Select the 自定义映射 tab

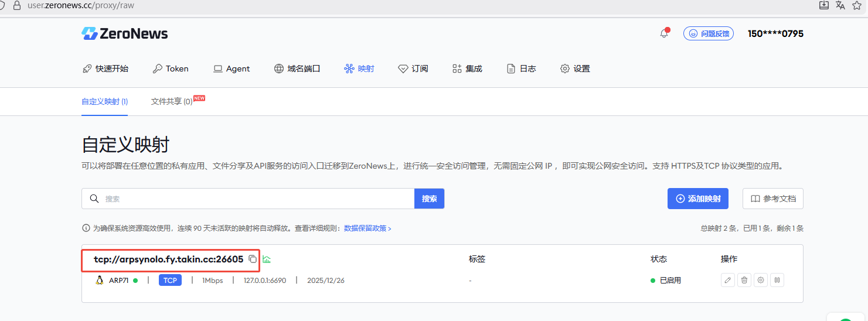104,101
